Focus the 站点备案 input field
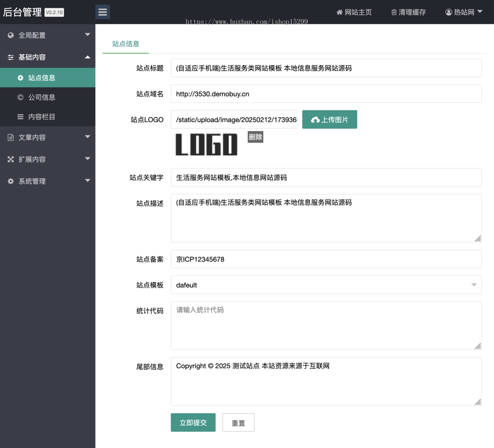This screenshot has height=448, width=494. pyautogui.click(x=326, y=259)
